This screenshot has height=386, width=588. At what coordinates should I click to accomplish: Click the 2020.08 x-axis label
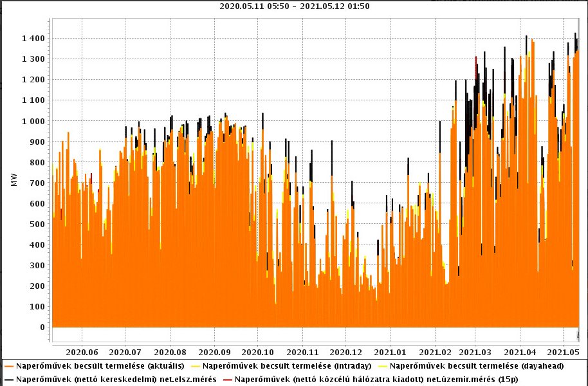click(170, 353)
